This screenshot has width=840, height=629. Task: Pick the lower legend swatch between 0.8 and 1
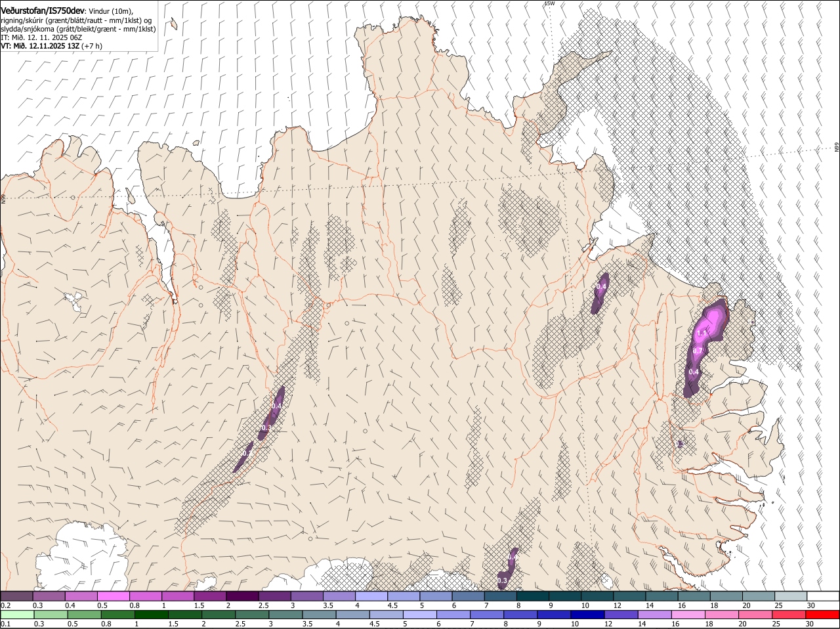point(117,615)
